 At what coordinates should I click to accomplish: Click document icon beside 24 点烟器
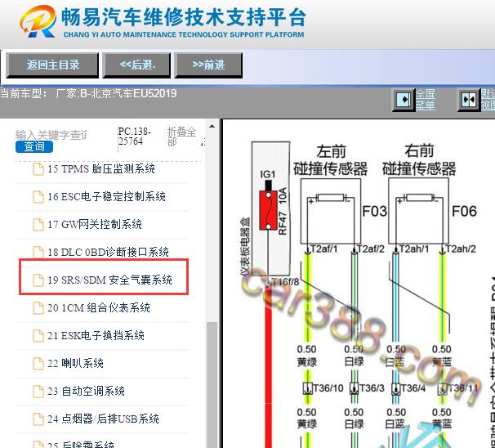pos(38,419)
